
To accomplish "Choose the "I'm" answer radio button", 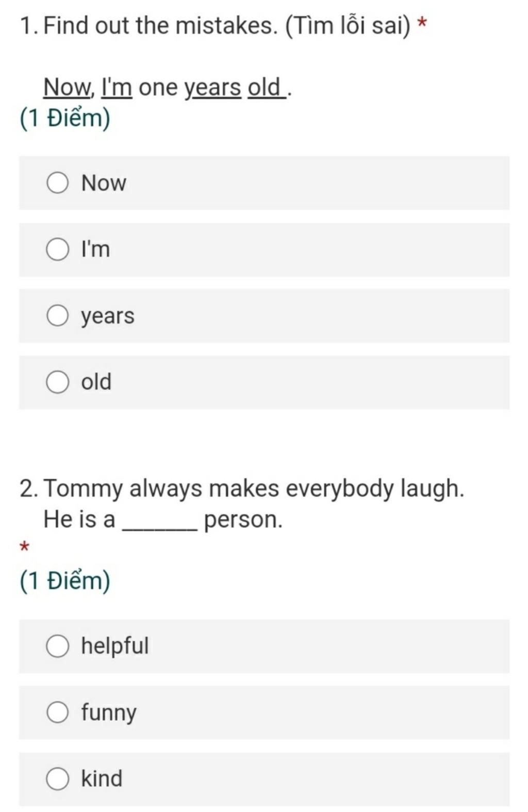I will [x=57, y=250].
